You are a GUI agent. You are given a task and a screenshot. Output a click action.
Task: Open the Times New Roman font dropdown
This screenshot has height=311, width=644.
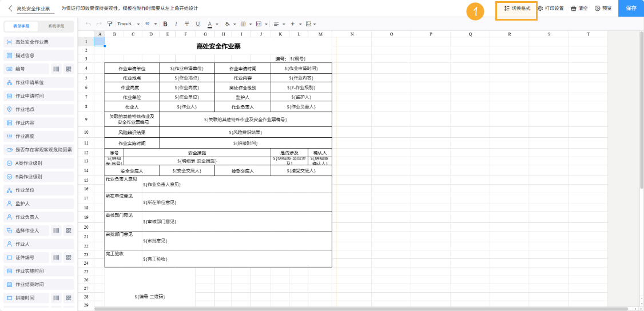coord(129,24)
